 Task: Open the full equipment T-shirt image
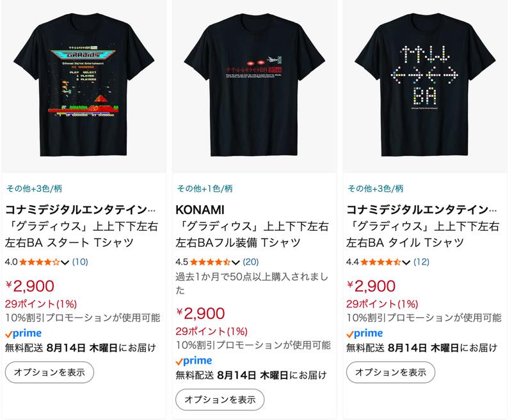(254, 85)
